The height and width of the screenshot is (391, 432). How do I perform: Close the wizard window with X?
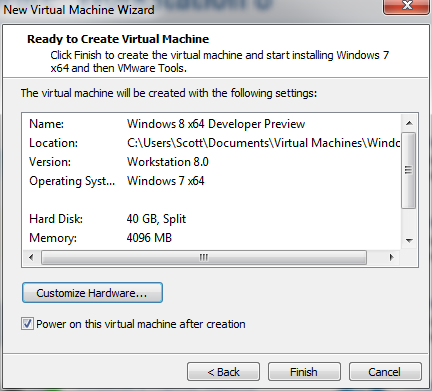[x=407, y=6]
